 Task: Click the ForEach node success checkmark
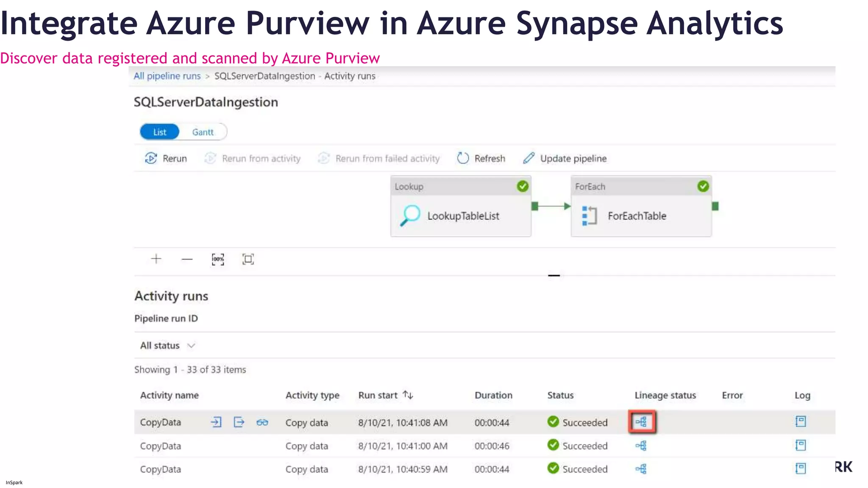(703, 186)
